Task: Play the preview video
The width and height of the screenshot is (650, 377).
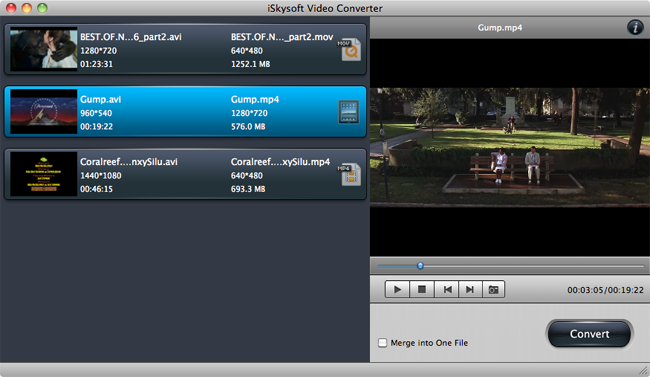Action: tap(397, 289)
